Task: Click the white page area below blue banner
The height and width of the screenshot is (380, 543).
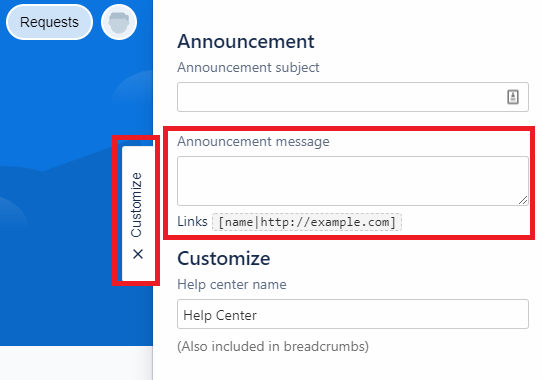Action: (76, 363)
